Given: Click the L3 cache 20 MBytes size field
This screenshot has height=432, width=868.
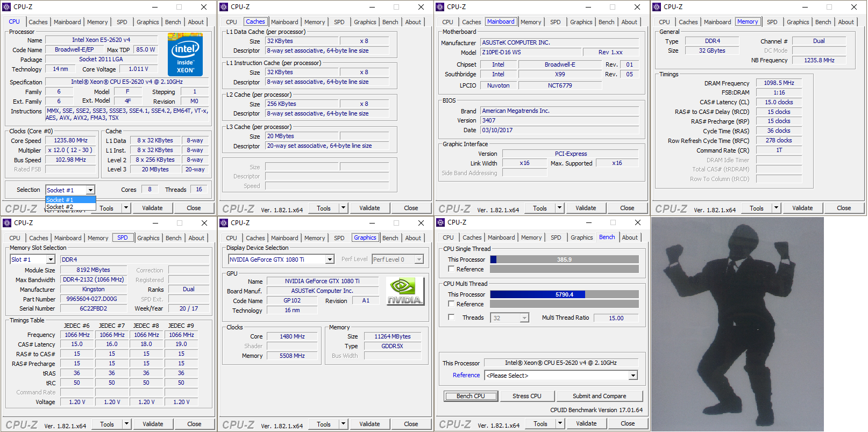Looking at the screenshot, I should click(x=302, y=136).
